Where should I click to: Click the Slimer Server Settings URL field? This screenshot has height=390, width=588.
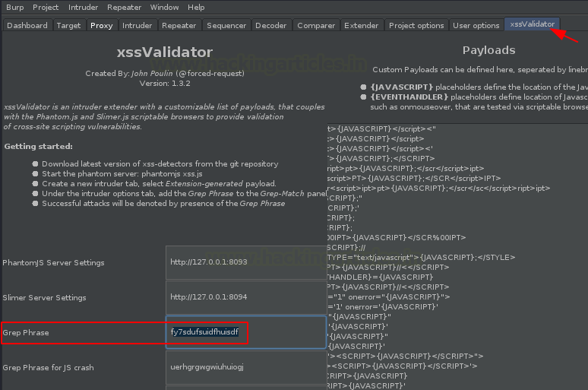click(x=246, y=297)
